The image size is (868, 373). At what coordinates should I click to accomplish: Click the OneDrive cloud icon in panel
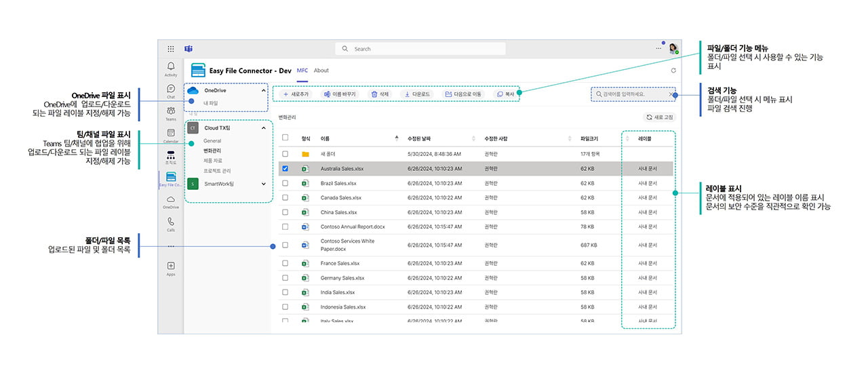192,90
